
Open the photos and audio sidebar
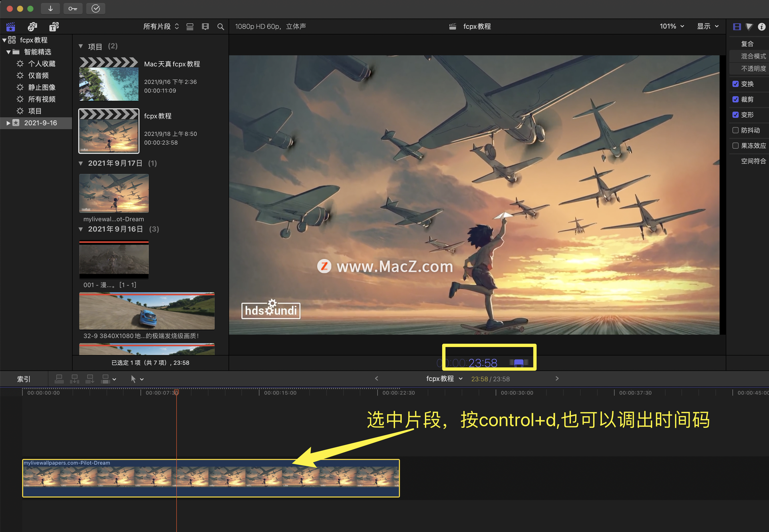tap(32, 27)
